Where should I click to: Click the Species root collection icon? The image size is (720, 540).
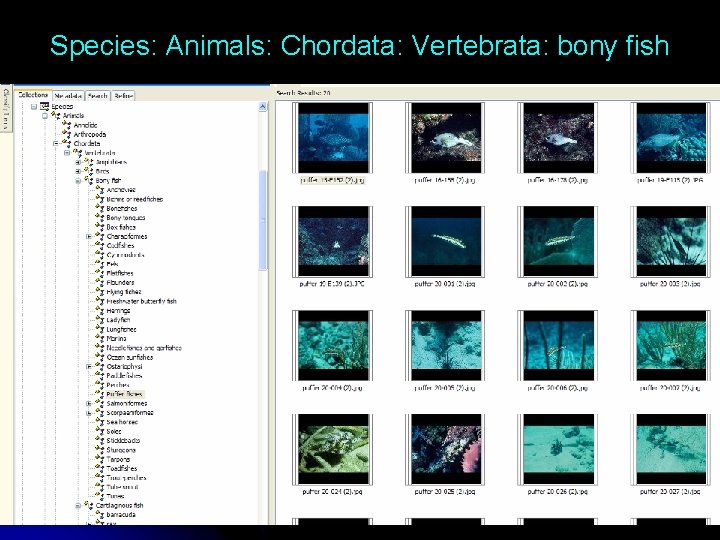[x=45, y=107]
